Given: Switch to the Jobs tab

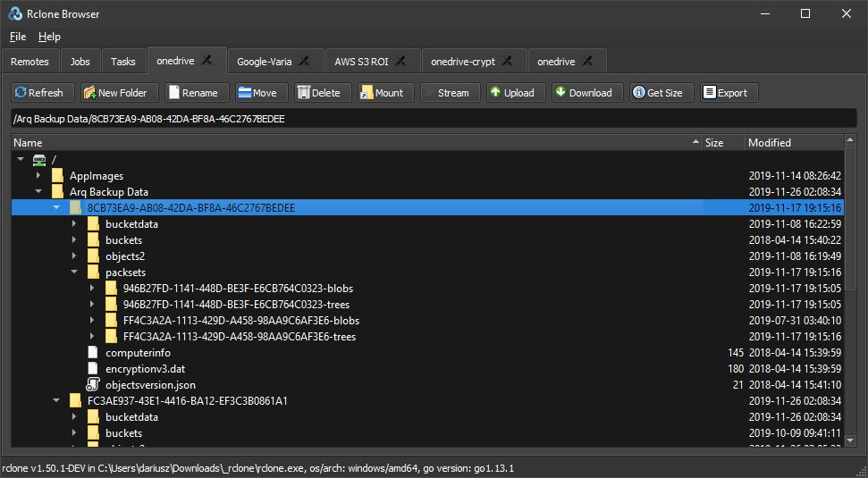Looking at the screenshot, I should 80,62.
